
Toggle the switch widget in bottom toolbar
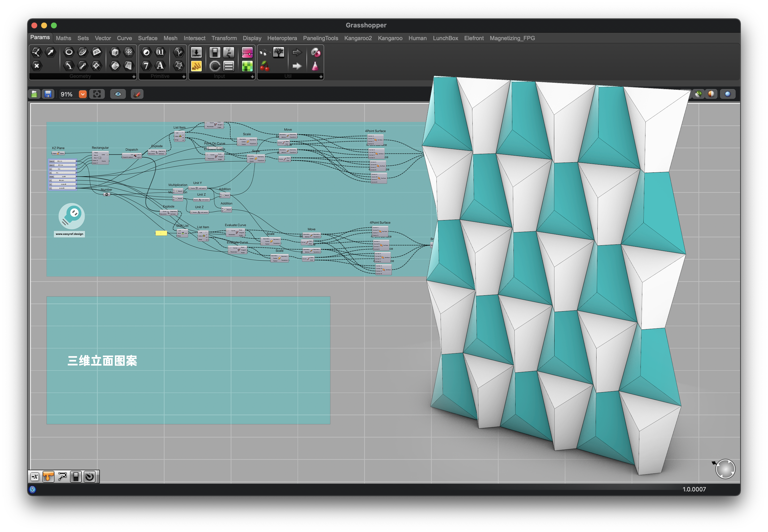76,477
